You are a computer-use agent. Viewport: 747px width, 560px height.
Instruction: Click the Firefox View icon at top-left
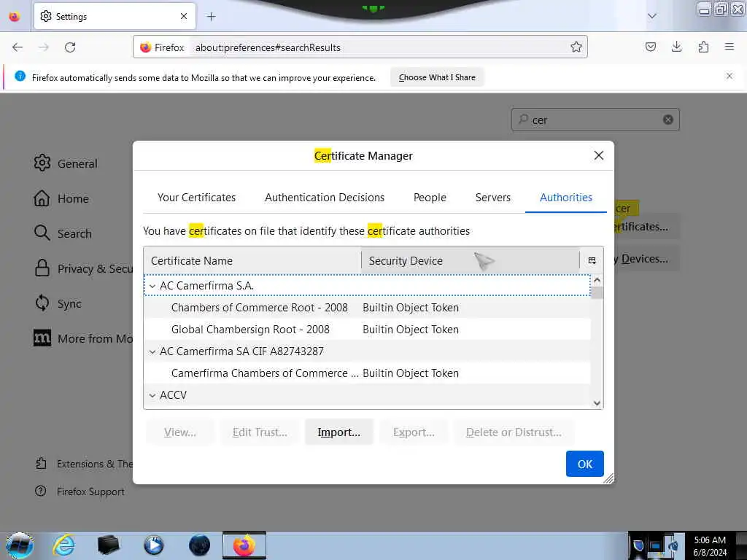[15, 17]
